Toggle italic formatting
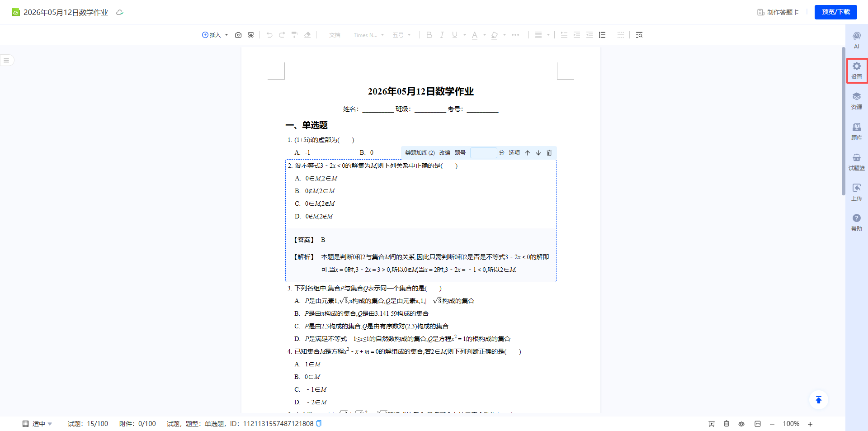 (442, 35)
